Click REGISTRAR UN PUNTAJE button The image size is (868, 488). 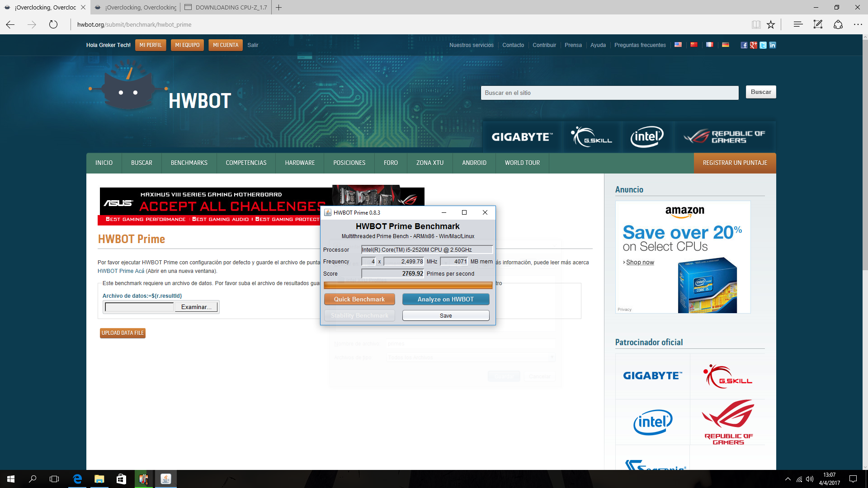(735, 163)
